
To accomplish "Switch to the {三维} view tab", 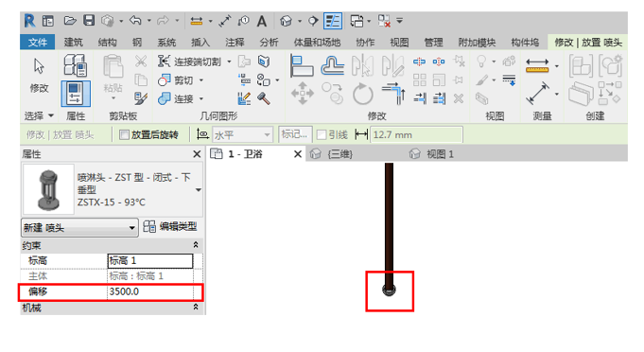I will tap(340, 154).
